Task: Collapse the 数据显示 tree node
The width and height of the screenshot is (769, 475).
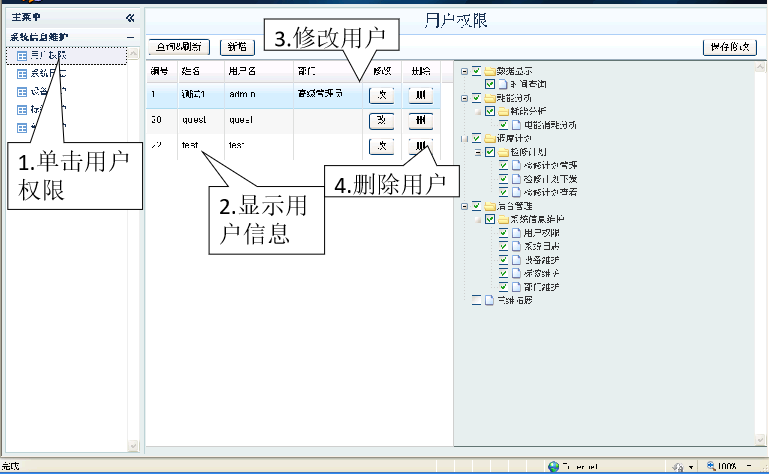Action: pos(464,72)
